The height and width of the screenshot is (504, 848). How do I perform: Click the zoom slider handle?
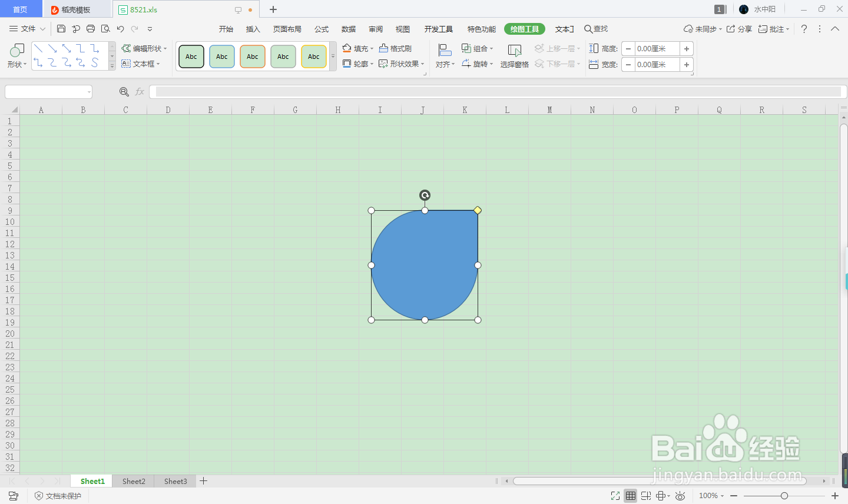(784, 496)
